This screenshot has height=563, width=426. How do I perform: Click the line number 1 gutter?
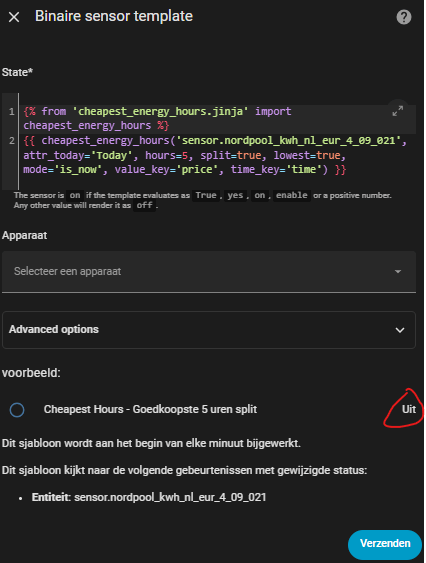tap(11, 111)
